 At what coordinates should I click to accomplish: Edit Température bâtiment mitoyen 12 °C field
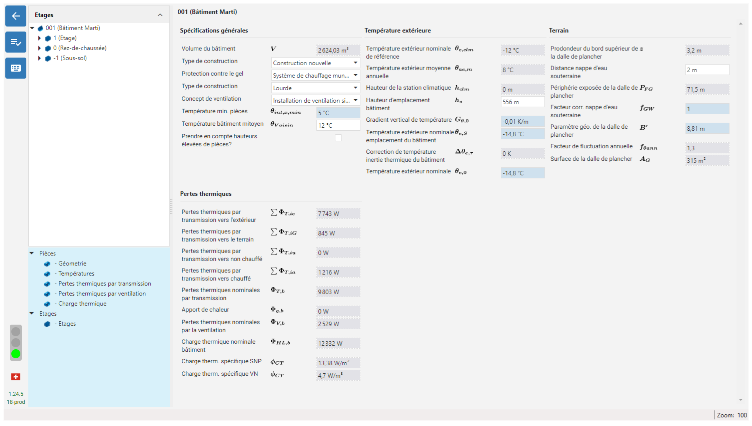[338, 125]
